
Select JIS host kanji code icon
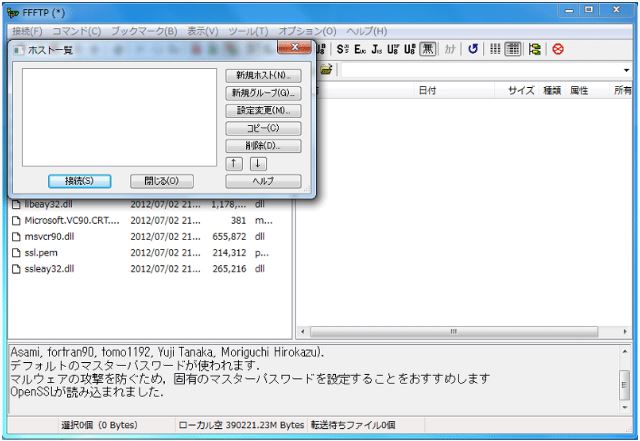[x=376, y=48]
